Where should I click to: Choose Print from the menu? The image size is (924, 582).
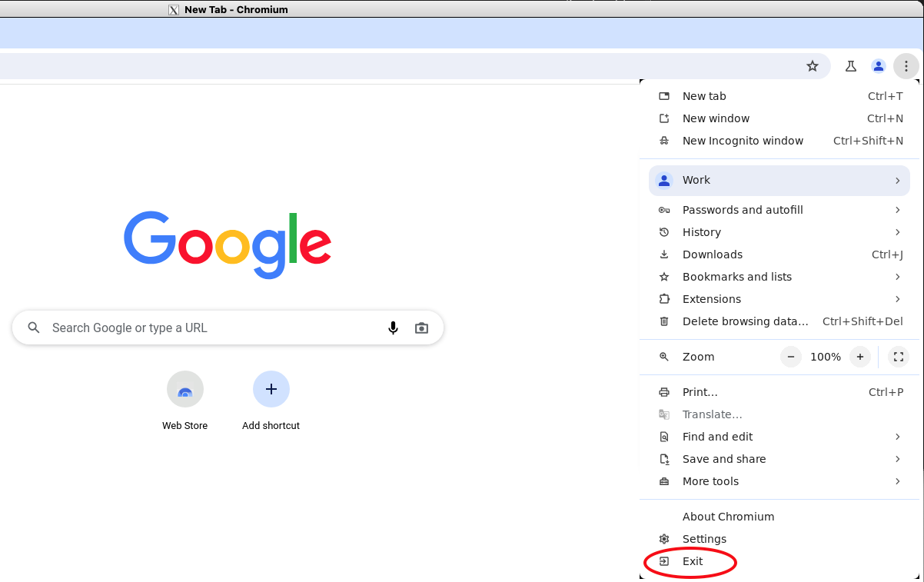pos(779,392)
